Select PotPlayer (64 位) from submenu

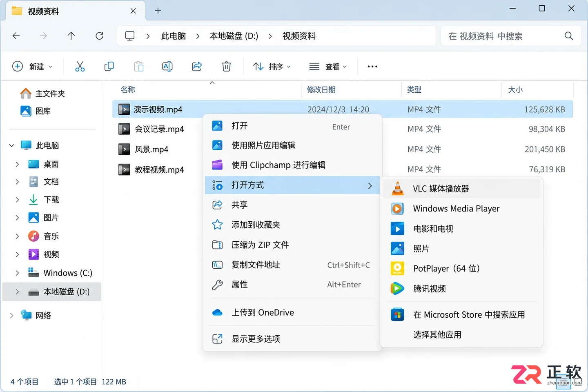pyautogui.click(x=461, y=269)
